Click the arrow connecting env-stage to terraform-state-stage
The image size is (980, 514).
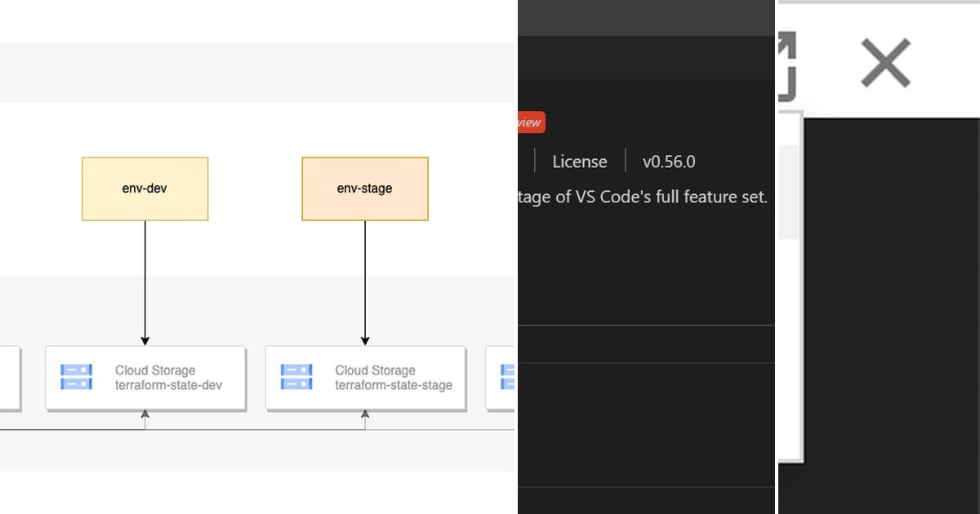point(365,281)
